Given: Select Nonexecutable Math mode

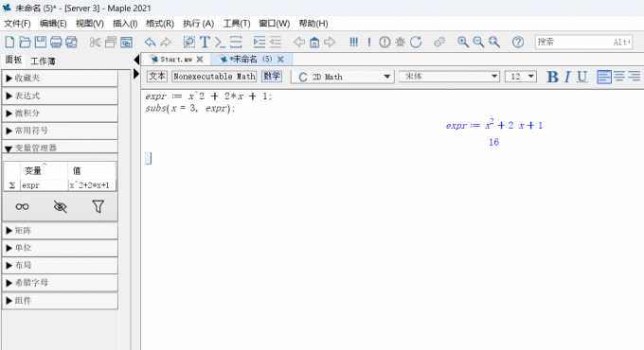Looking at the screenshot, I should coord(214,77).
